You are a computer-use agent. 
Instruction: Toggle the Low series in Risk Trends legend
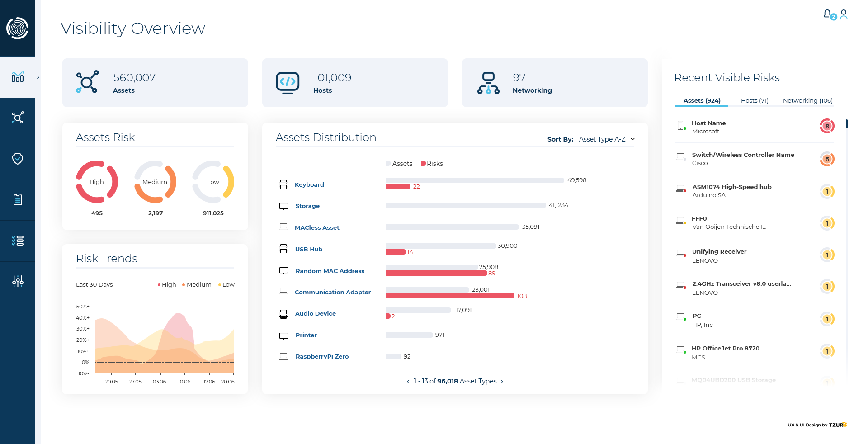[x=226, y=285]
